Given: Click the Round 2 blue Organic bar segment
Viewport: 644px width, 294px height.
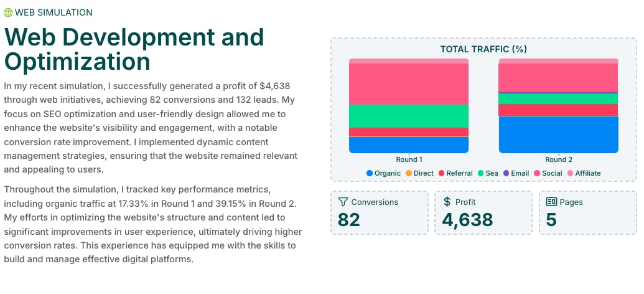Looking at the screenshot, I should pos(558,134).
